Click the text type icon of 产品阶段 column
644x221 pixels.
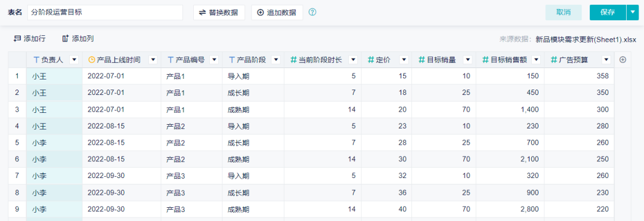pos(231,60)
